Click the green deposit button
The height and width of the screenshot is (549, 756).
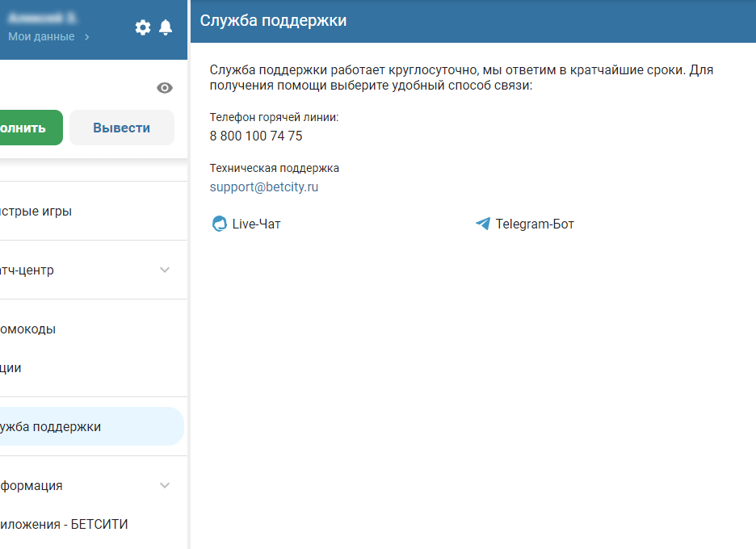click(31, 128)
